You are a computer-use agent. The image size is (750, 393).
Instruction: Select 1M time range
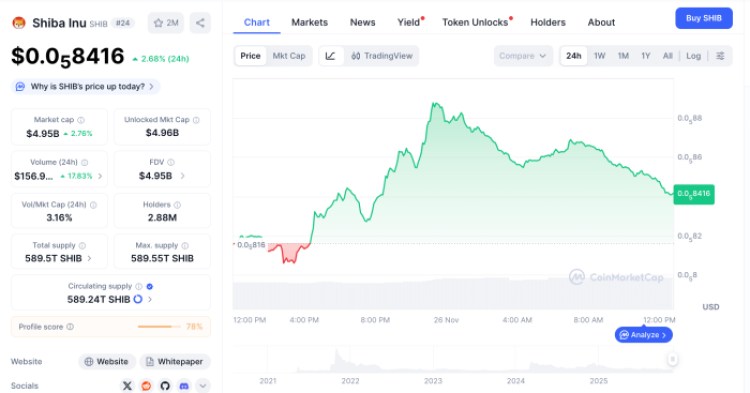[623, 56]
